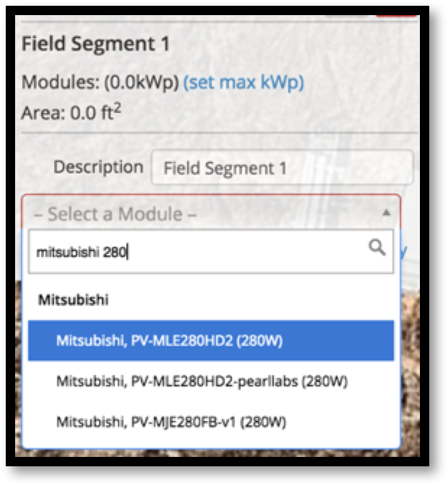This screenshot has height=485, width=448.
Task: Select Mitsubishi, PV-MLE280HD2-pearllabs (280W)
Action: tap(211, 381)
